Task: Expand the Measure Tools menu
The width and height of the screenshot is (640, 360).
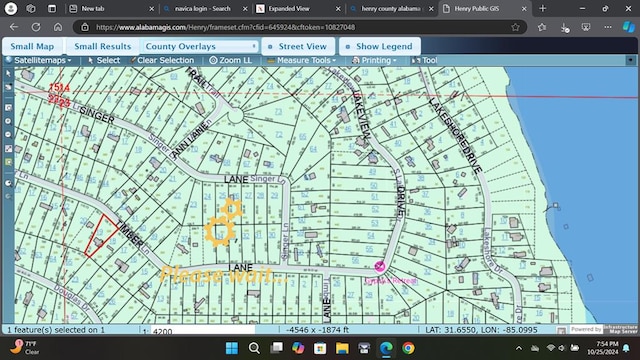Action: 302,60
